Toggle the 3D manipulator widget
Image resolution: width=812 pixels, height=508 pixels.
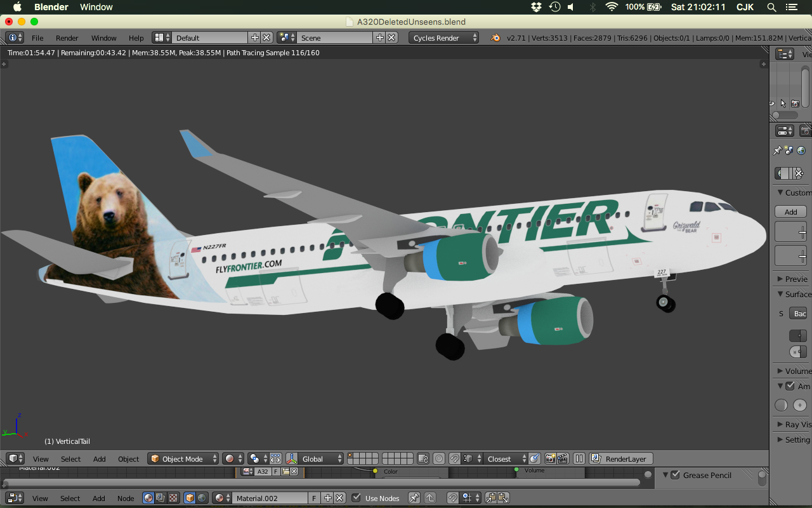click(x=292, y=458)
